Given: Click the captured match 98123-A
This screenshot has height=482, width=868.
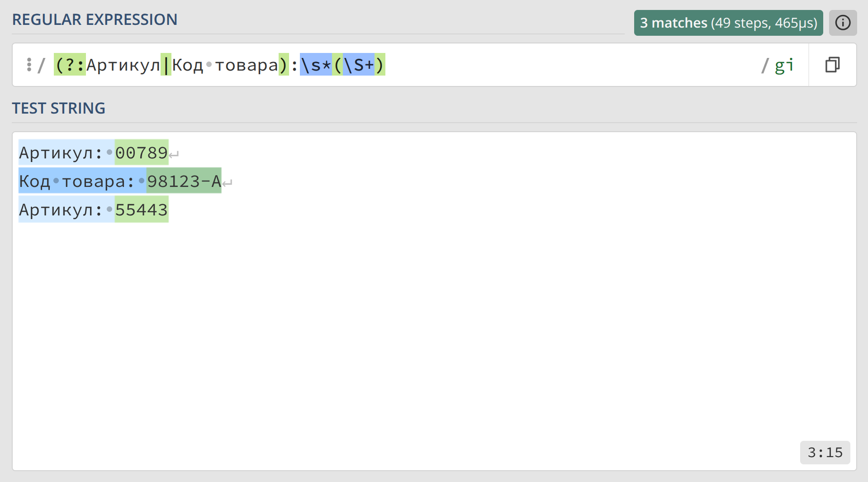Looking at the screenshot, I should point(184,181).
